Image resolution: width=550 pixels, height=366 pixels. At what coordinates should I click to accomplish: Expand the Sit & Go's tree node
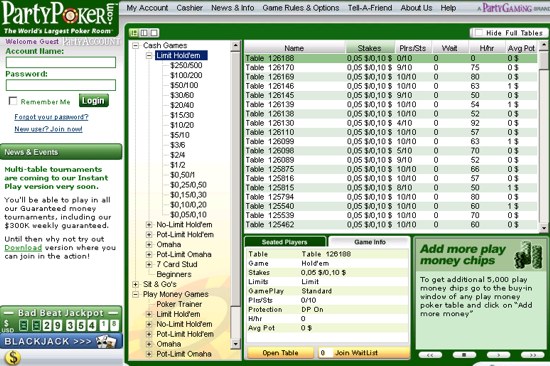pyautogui.click(x=136, y=284)
